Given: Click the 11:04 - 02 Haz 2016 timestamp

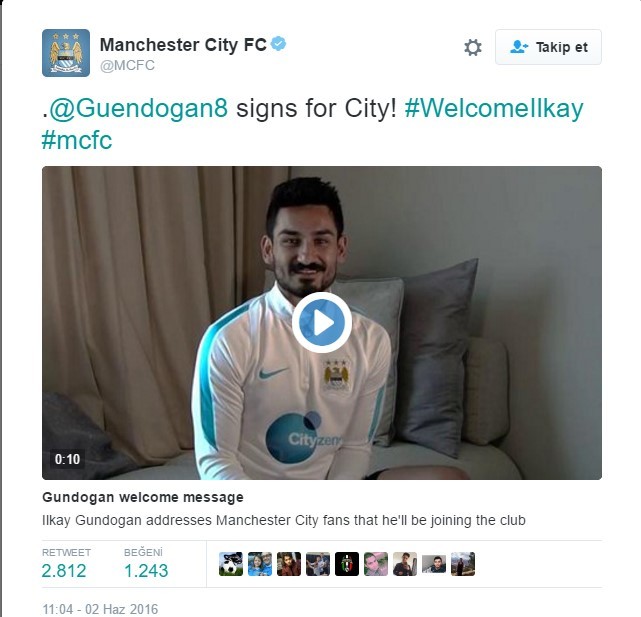Looking at the screenshot, I should (x=100, y=609).
